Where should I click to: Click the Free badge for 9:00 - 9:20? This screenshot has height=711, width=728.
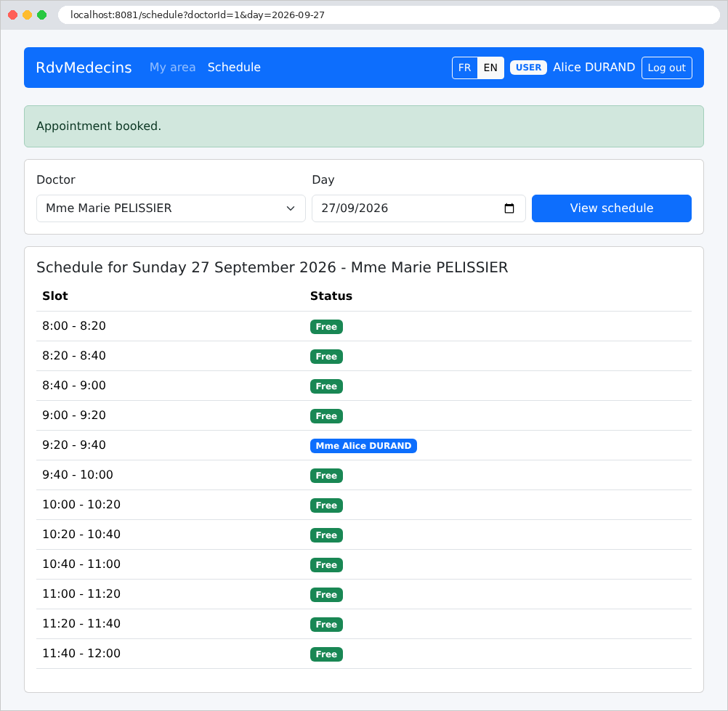pyautogui.click(x=326, y=416)
